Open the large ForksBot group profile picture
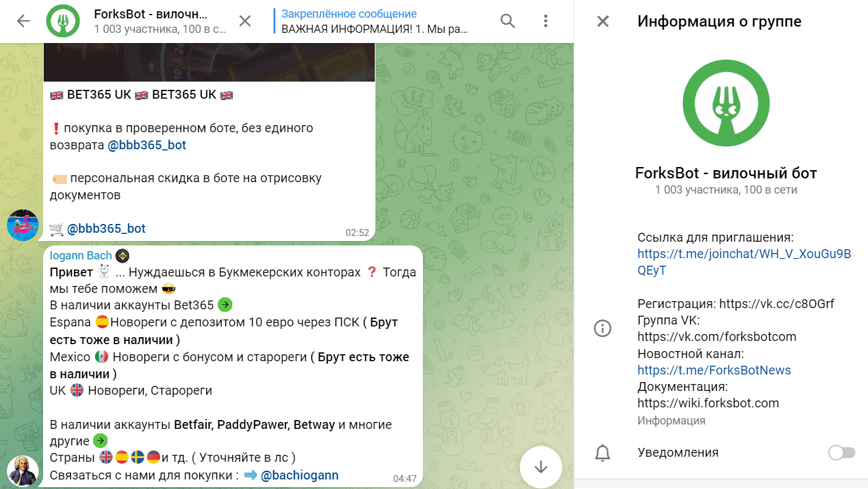The height and width of the screenshot is (489, 868). (726, 103)
